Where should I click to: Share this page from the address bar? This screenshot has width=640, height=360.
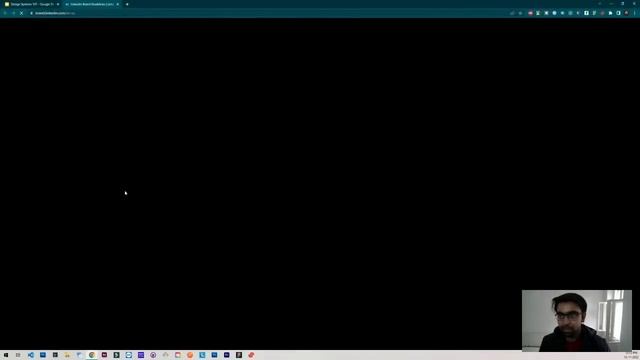(512, 13)
